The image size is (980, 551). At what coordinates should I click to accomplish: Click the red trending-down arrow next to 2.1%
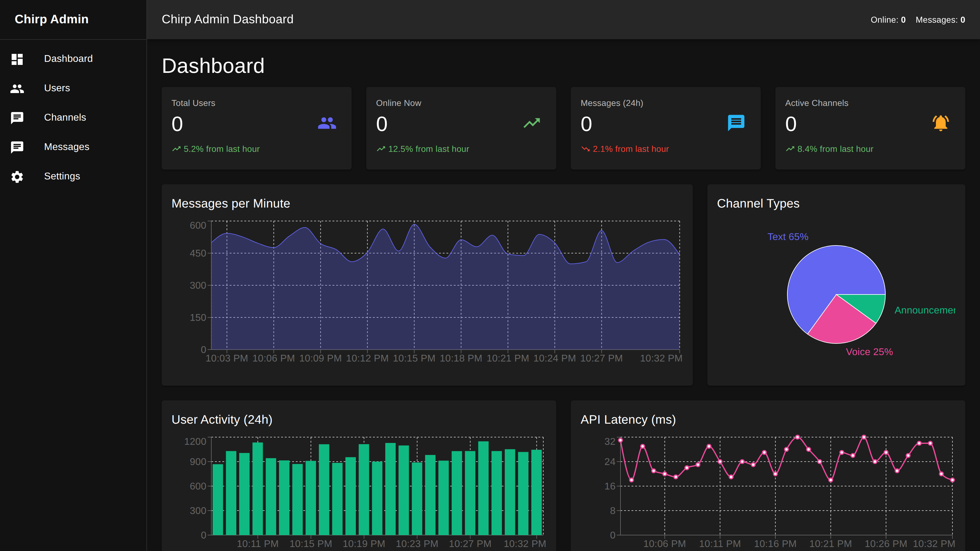(x=586, y=149)
